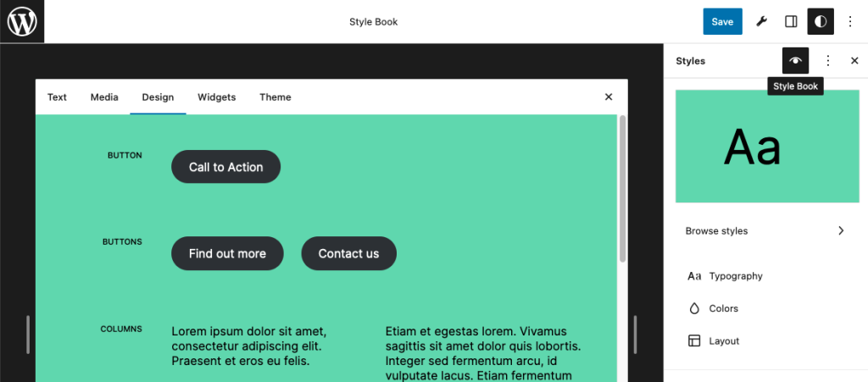Toggle the Style Book eye icon
The height and width of the screenshot is (382, 868).
pyautogui.click(x=795, y=61)
